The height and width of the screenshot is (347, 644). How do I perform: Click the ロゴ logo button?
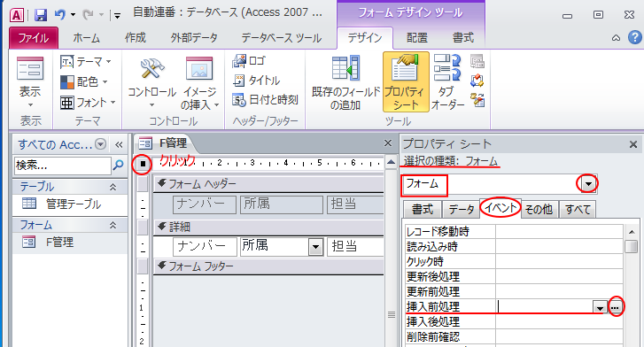point(249,61)
